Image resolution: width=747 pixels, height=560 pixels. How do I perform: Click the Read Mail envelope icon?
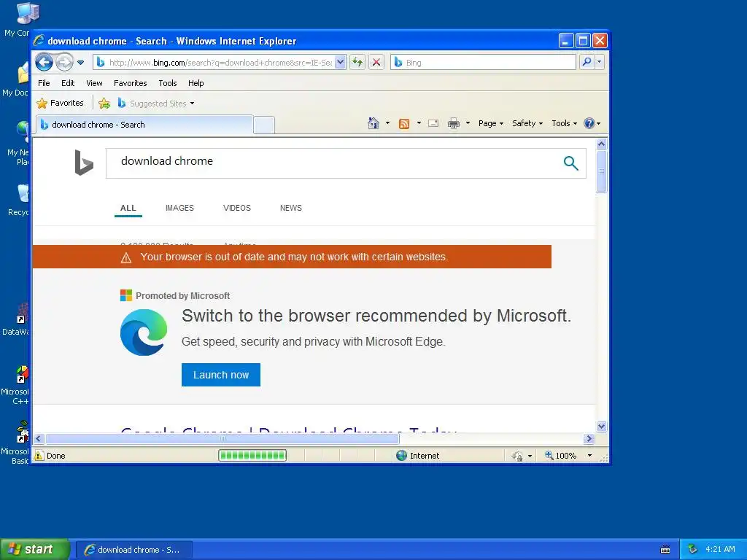tap(433, 123)
